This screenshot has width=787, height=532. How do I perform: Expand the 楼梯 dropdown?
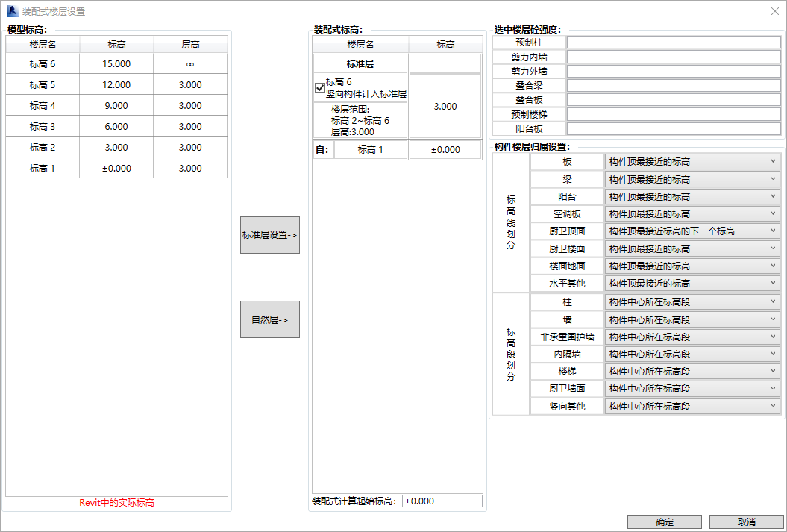(692, 372)
